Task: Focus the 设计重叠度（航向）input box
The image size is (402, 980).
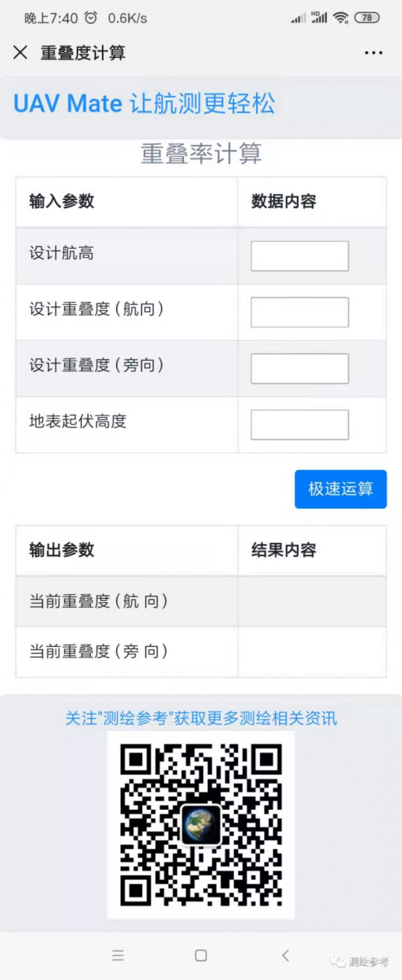Action: (x=300, y=312)
